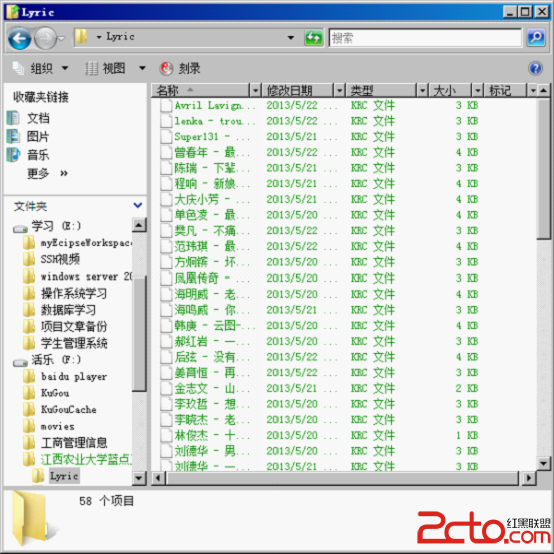Open the 视图 dropdown arrow
The height and width of the screenshot is (554, 554).
click(x=142, y=68)
